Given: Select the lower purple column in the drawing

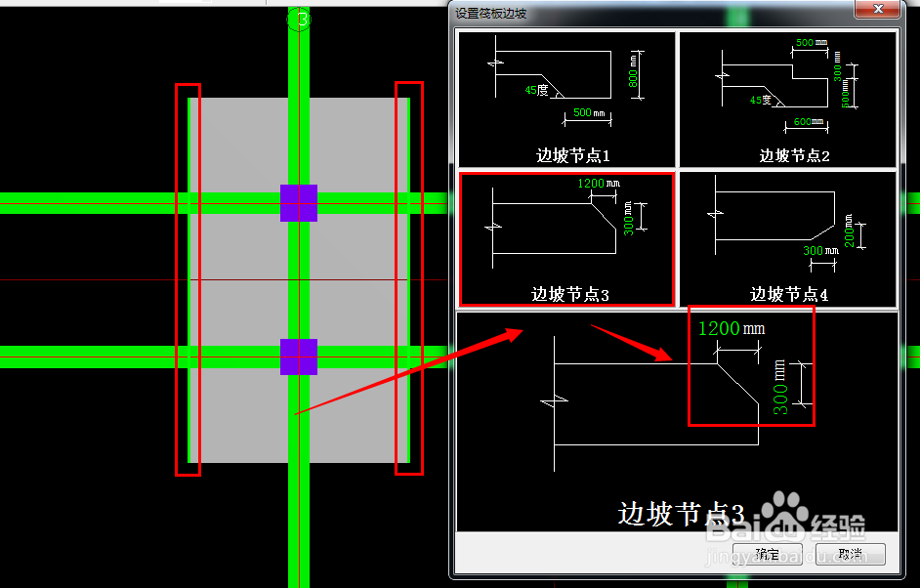Looking at the screenshot, I should (299, 357).
